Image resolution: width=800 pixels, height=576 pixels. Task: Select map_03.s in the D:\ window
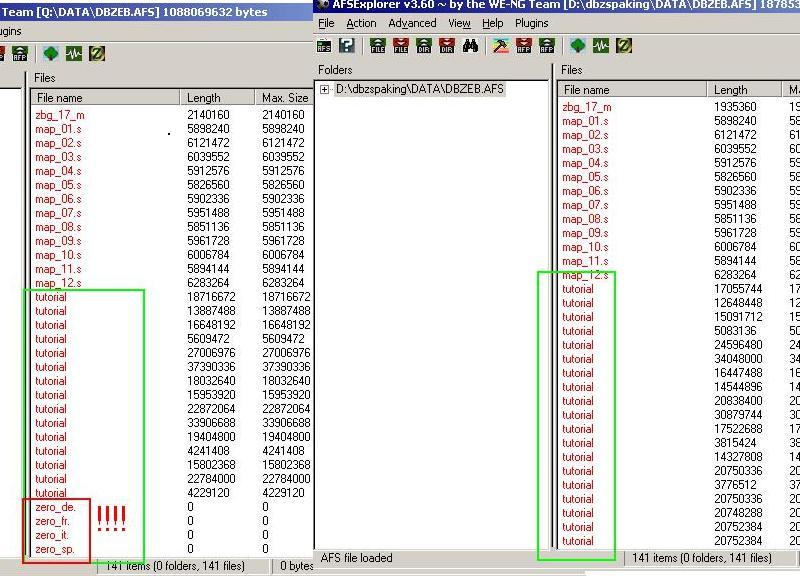point(585,149)
